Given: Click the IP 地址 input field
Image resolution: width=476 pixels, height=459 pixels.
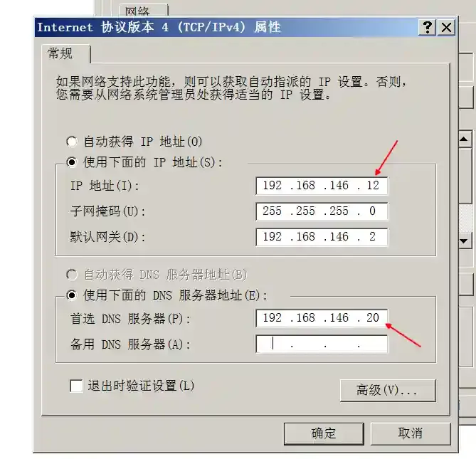Looking at the screenshot, I should [322, 186].
